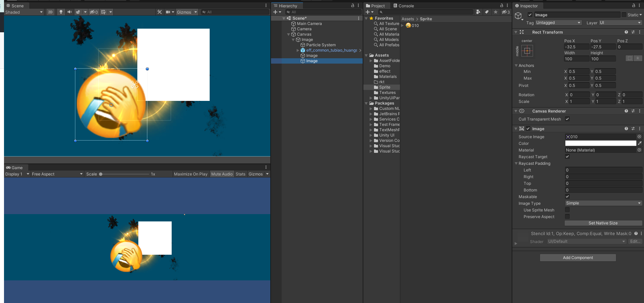Toggle scene audio speaker icon
Viewport: 644px width, 303px height.
pos(69,12)
